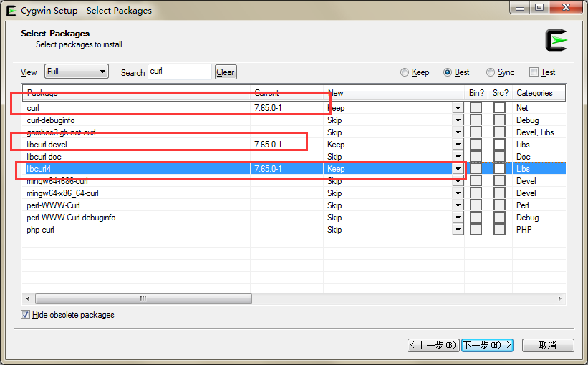The image size is (588, 365).
Task: Select the perl-WWW-Curl-debuginfo package row
Action: 294,218
